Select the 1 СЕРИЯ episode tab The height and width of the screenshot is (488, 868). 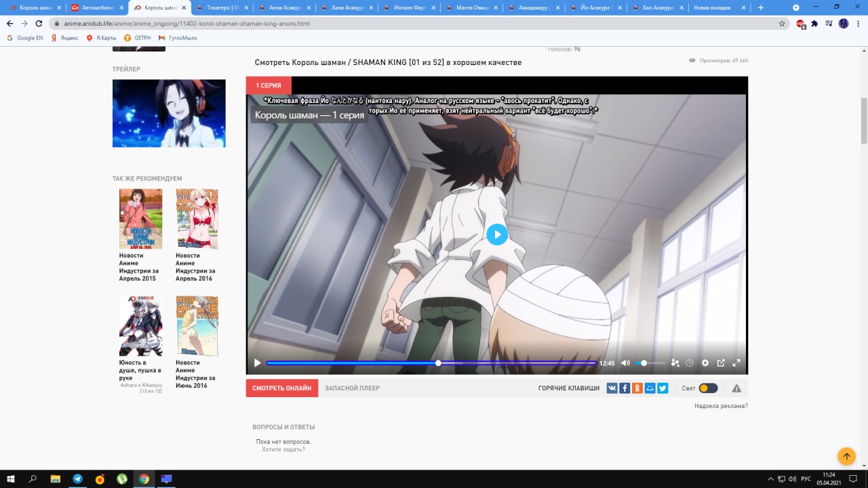(x=269, y=86)
